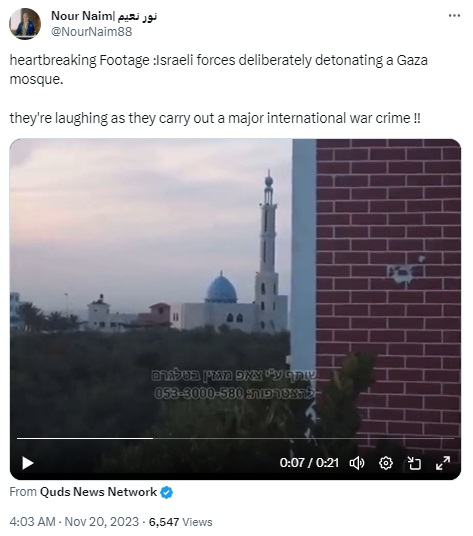Click Nour Naim profile avatar
473x536 pixels.
[x=25, y=24]
